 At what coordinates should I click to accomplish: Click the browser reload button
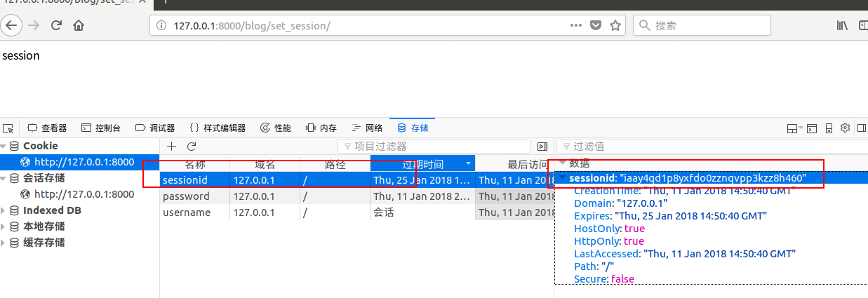pyautogui.click(x=56, y=26)
